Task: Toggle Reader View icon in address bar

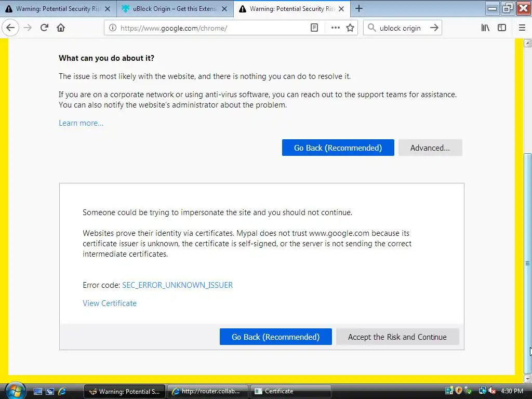Action: coord(314,28)
